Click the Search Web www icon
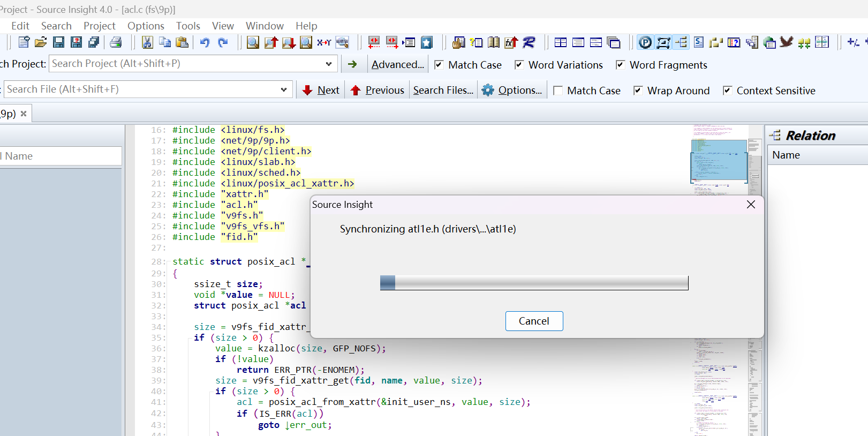868x436 pixels. coord(342,42)
